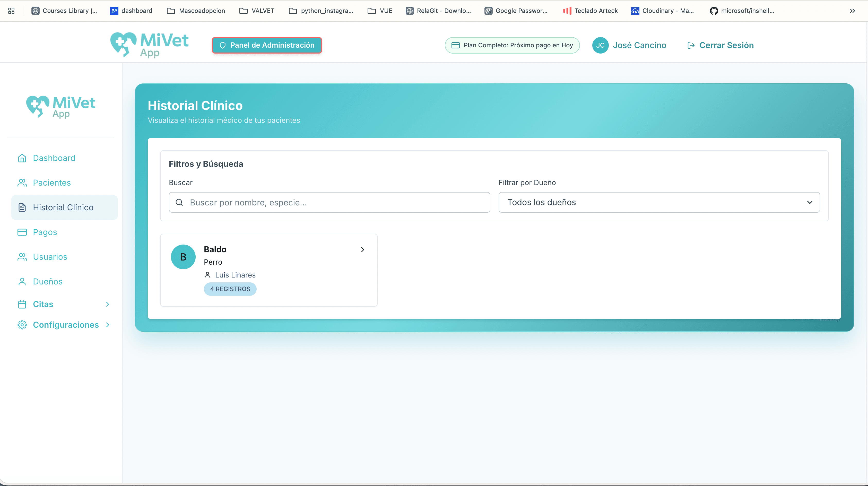Click the Configuraciones gear icon
This screenshot has width=868, height=486.
click(x=22, y=325)
